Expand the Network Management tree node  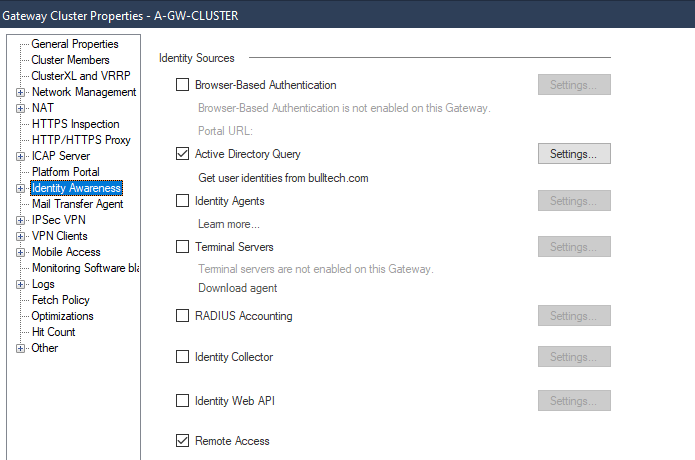[x=20, y=92]
